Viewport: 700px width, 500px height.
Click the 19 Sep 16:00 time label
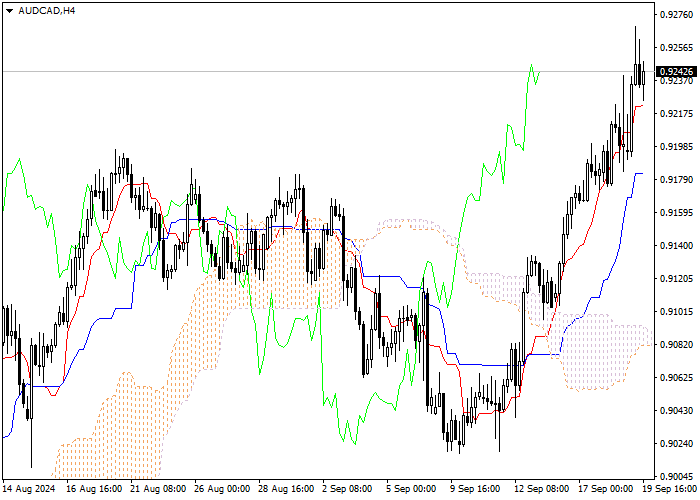tap(670, 489)
